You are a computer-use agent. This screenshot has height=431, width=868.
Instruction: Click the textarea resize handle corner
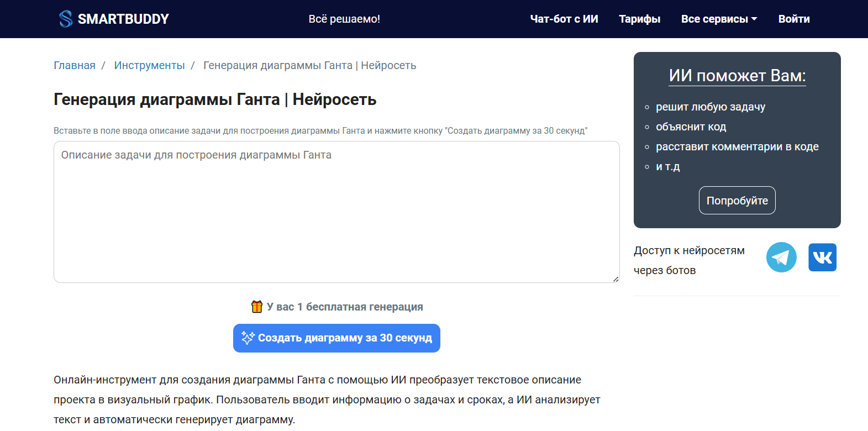tap(616, 279)
